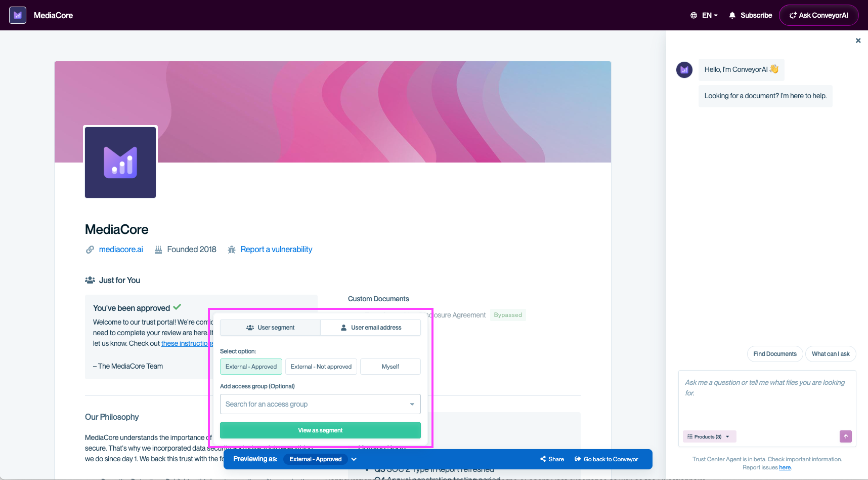This screenshot has width=868, height=480.
Task: Click the link icon beside mediacore.ai
Action: click(x=90, y=249)
